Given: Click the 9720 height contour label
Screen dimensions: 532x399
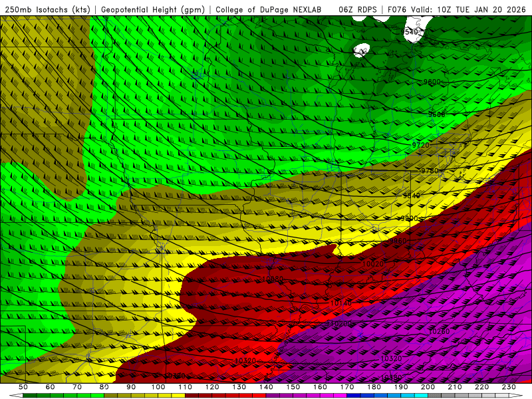Looking at the screenshot, I should tap(421, 145).
